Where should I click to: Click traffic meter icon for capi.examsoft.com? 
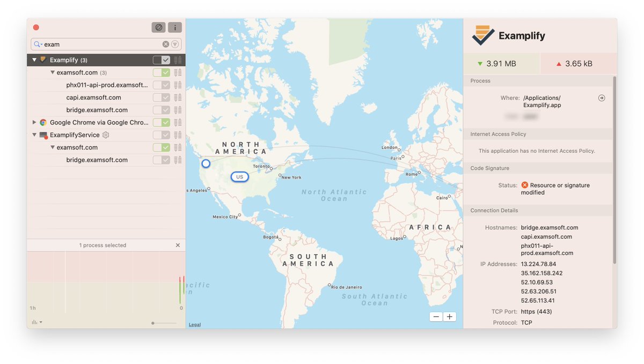(x=178, y=98)
